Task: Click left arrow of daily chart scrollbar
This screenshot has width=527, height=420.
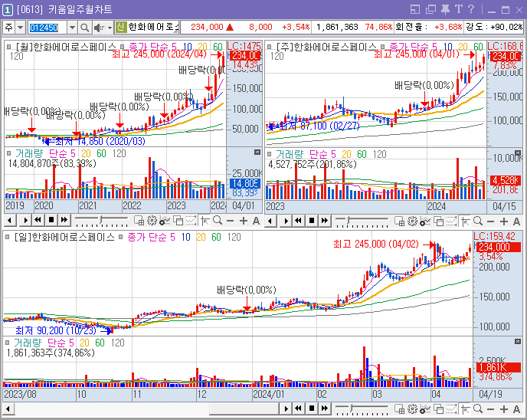Action: click(8, 409)
